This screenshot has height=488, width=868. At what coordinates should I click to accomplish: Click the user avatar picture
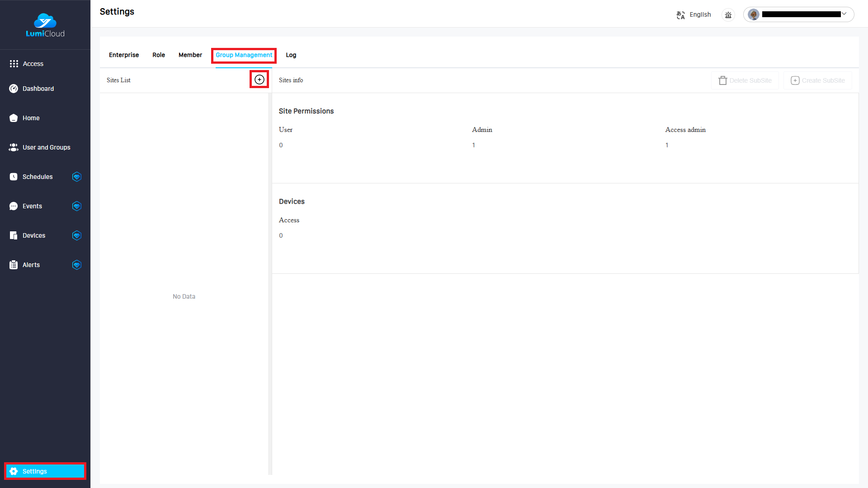(x=754, y=14)
